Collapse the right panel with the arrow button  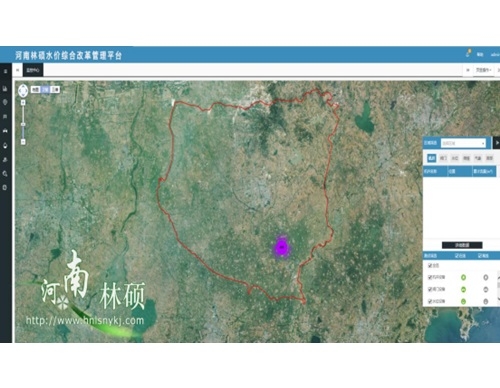click(497, 143)
